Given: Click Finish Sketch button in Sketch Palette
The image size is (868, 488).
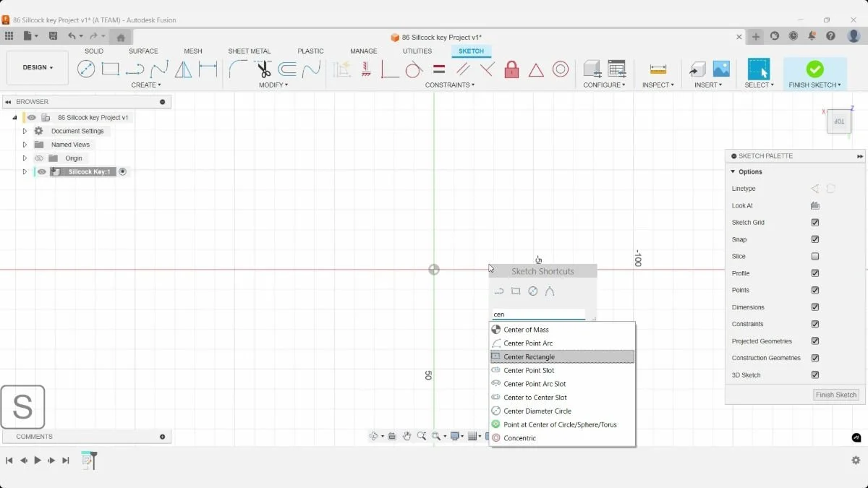Looking at the screenshot, I should click(836, 395).
